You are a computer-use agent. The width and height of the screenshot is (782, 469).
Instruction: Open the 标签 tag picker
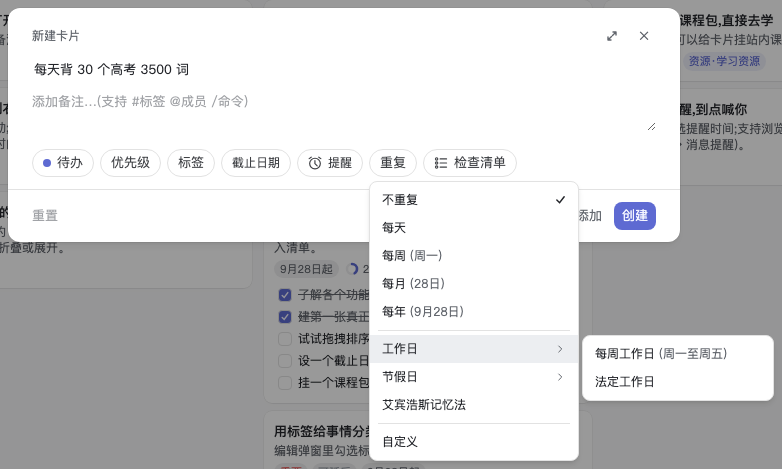tap(191, 163)
